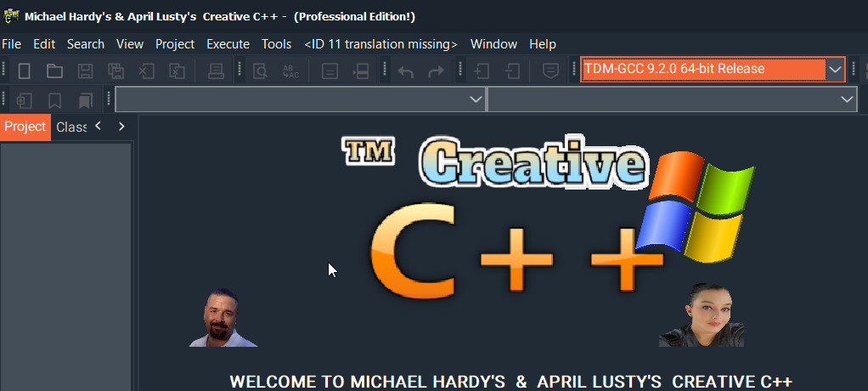Open the File menu

click(12, 43)
